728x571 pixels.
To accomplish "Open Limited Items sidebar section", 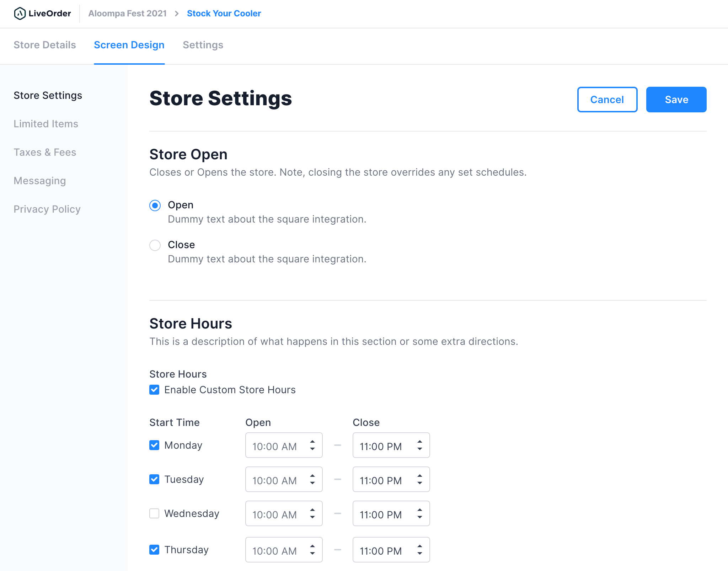I will click(x=46, y=124).
